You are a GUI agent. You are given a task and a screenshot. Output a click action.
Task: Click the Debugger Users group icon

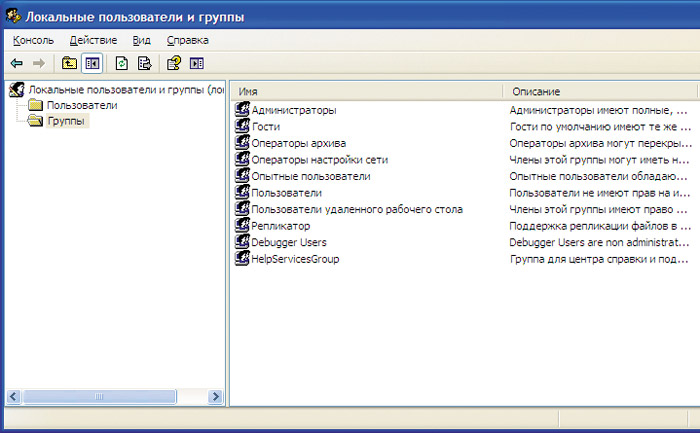coord(242,241)
